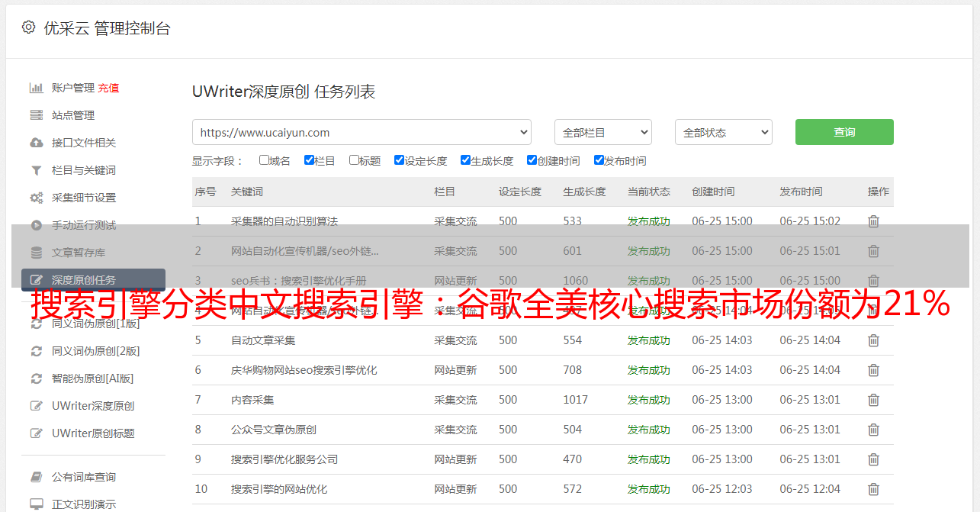Image resolution: width=980 pixels, height=512 pixels.
Task: Expand the 全部栏目 dropdown
Action: point(602,132)
